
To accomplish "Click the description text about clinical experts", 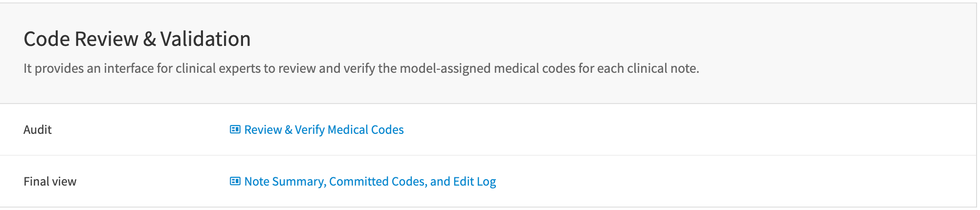I will point(361,68).
